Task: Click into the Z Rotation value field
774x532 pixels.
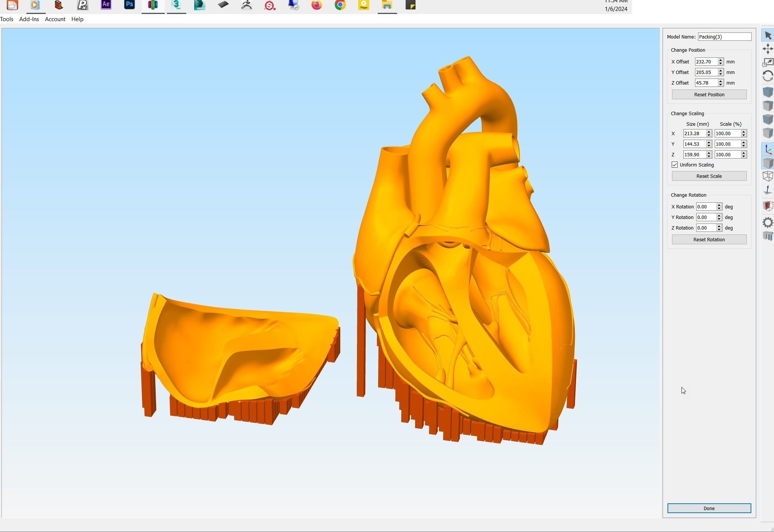Action: point(706,228)
